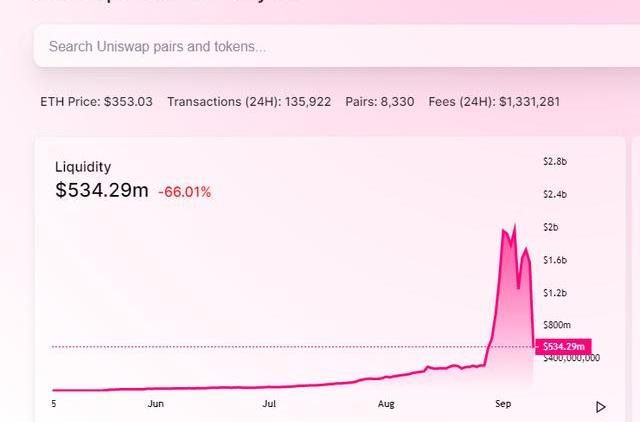The height and width of the screenshot is (422, 640).
Task: Click the red -66.01% change indicator
Action: (x=185, y=192)
